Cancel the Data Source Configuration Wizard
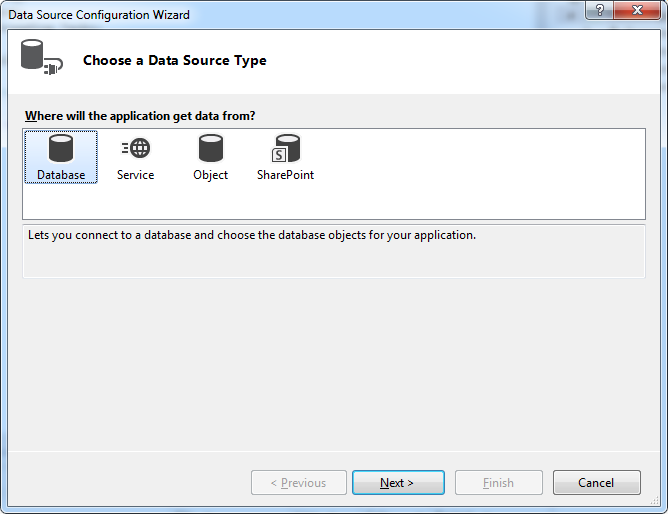 click(596, 483)
